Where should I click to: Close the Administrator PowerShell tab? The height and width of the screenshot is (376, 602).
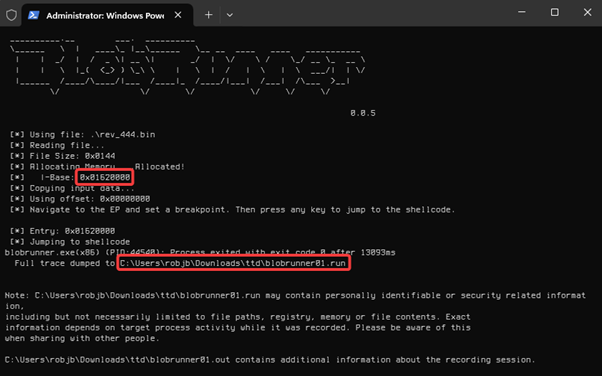point(178,15)
